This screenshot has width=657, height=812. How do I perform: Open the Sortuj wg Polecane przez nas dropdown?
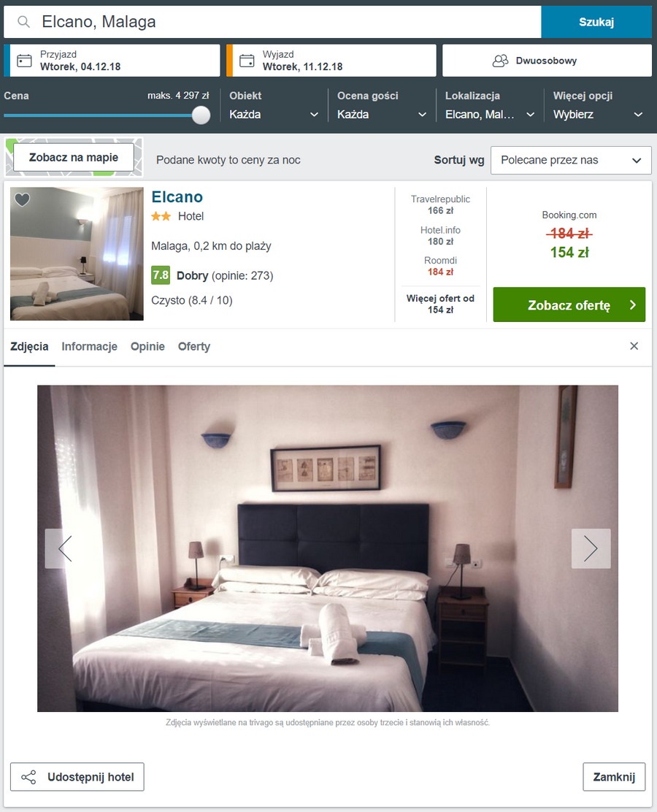[x=571, y=160]
